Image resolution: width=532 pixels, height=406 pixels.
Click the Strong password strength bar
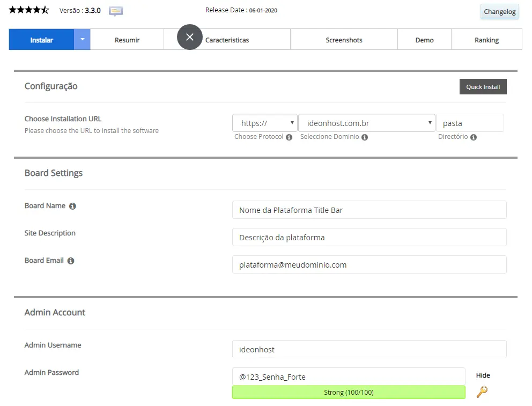tap(349, 393)
